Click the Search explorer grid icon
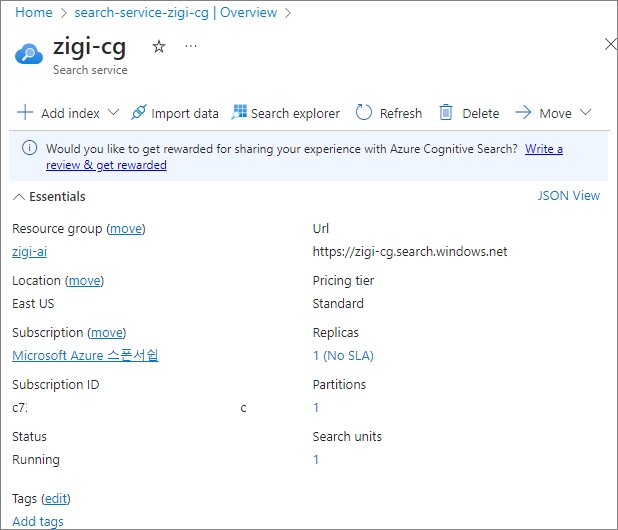Image resolution: width=618 pixels, height=530 pixels. coord(239,112)
